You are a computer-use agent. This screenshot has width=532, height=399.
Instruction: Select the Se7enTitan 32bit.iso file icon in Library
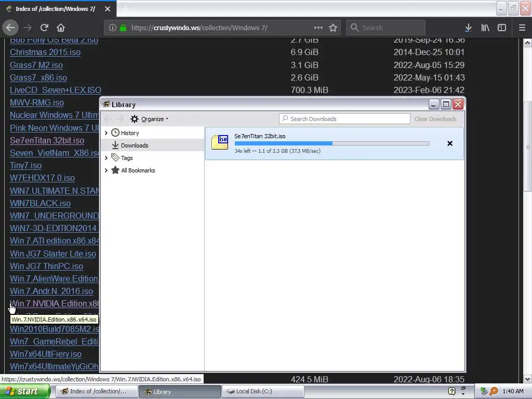(220, 142)
